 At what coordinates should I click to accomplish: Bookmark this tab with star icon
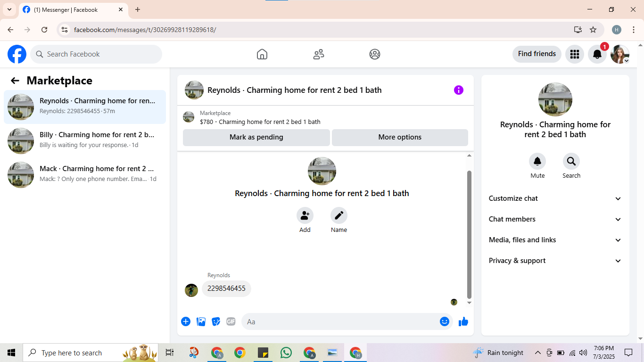tap(593, 30)
